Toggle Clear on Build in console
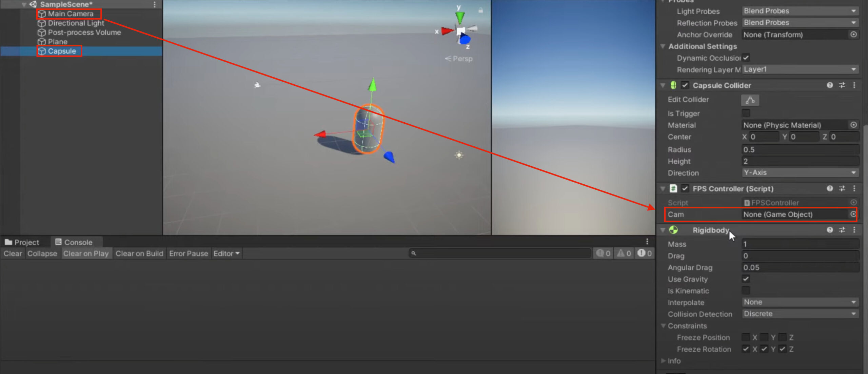The width and height of the screenshot is (868, 374). click(x=139, y=253)
